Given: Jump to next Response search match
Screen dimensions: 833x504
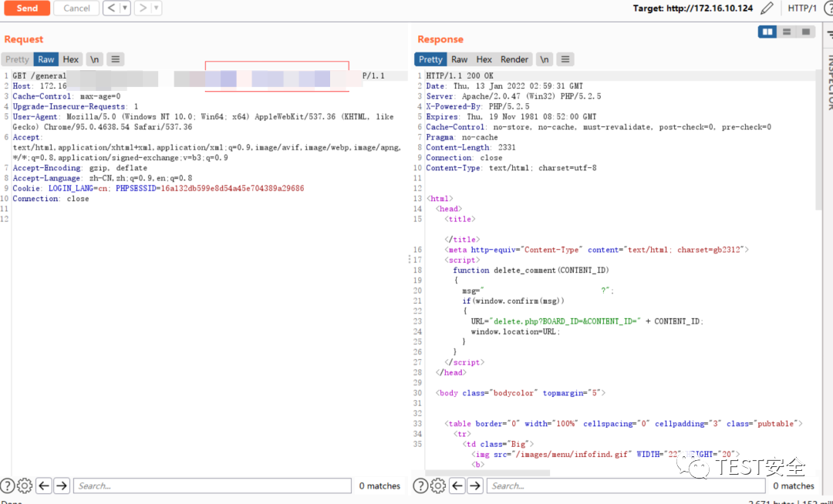Looking at the screenshot, I should click(x=475, y=486).
